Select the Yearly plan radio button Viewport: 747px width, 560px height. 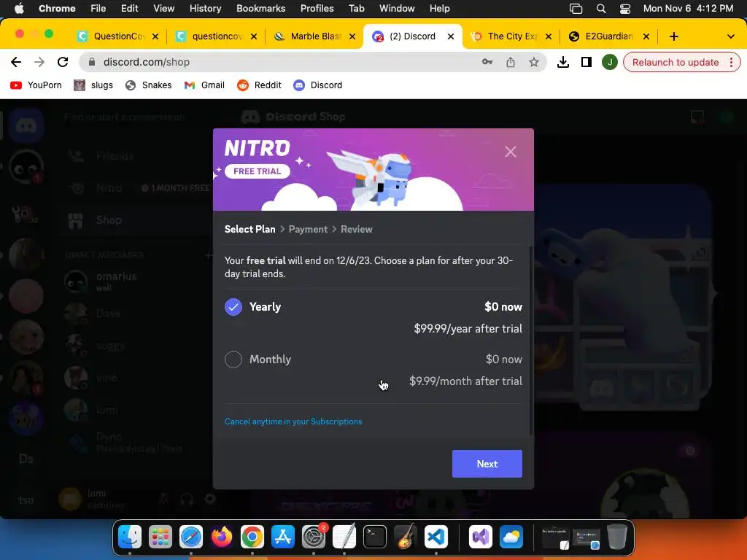(233, 307)
